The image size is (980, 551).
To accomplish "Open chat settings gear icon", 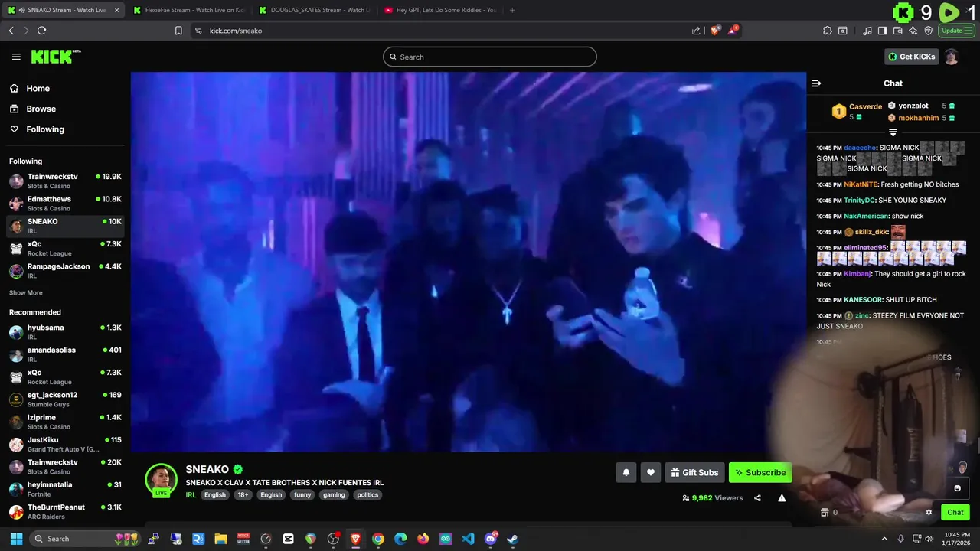I will click(929, 513).
